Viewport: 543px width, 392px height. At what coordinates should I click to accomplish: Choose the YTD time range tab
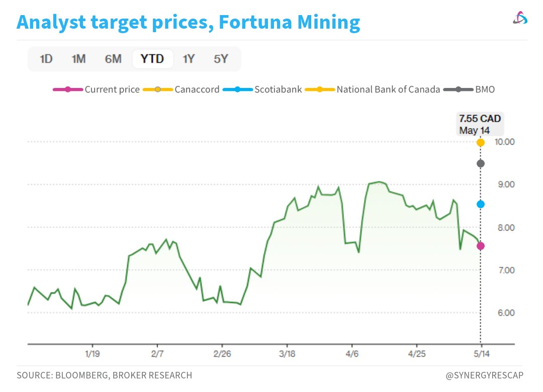(152, 59)
